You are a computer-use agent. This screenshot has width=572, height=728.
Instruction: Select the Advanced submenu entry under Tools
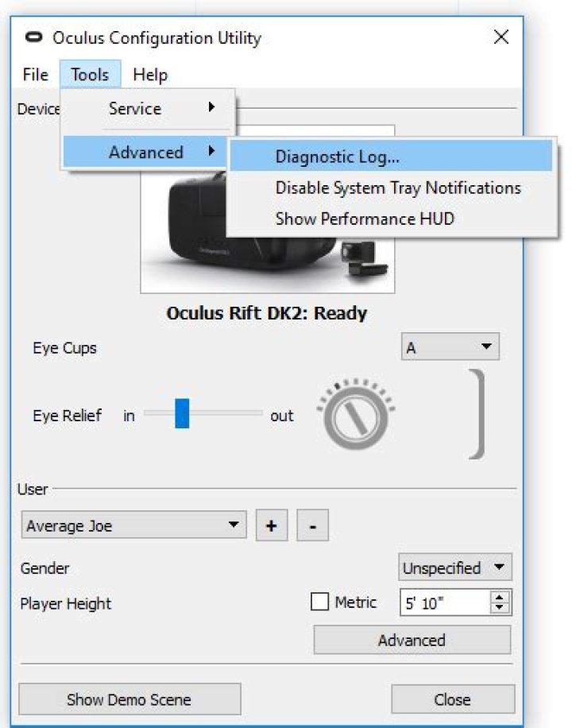pyautogui.click(x=146, y=152)
